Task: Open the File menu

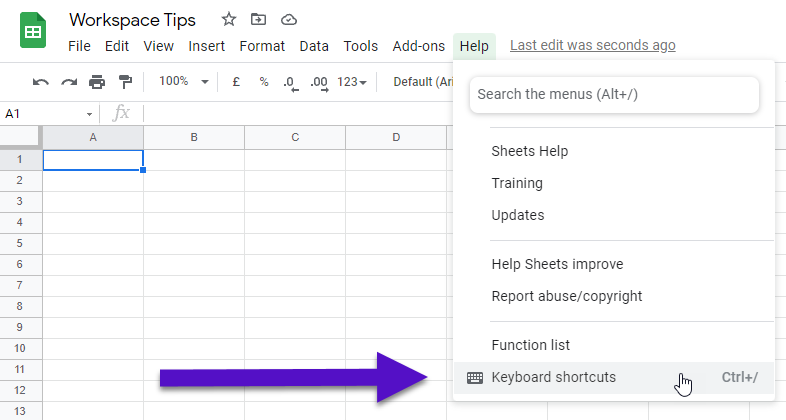Action: pyautogui.click(x=79, y=46)
